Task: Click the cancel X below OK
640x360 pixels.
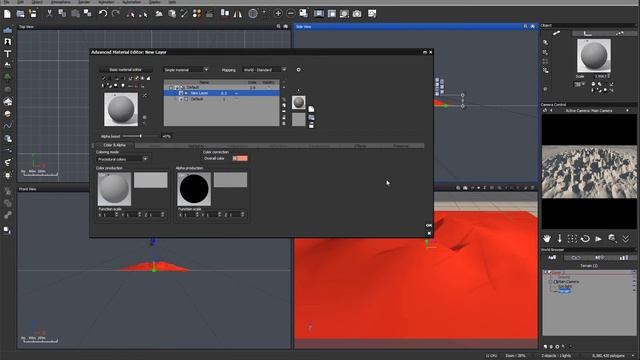Action: [429, 233]
